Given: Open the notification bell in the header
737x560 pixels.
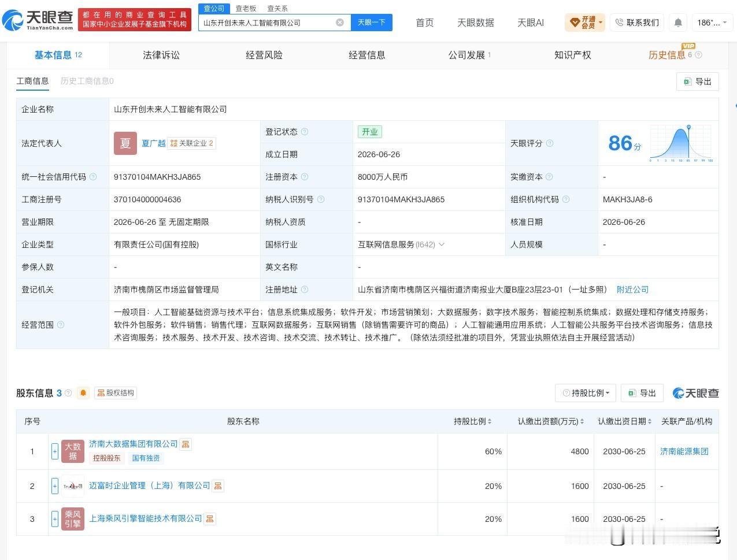Looking at the screenshot, I should (x=678, y=23).
